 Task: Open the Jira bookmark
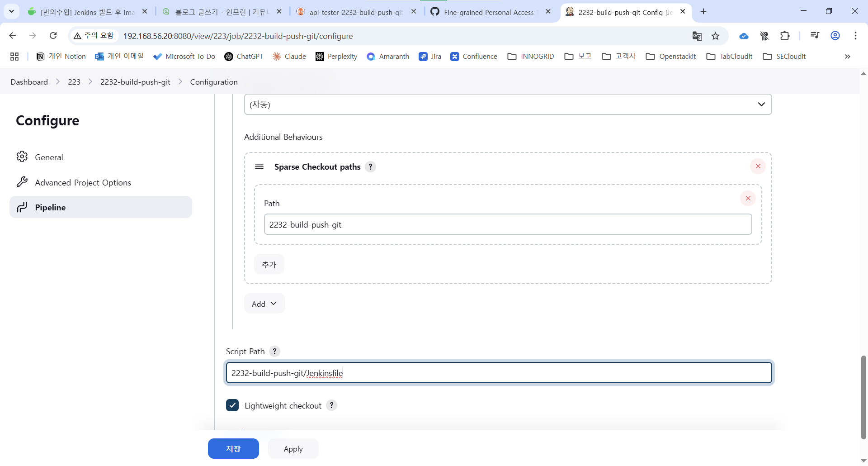[430, 57]
